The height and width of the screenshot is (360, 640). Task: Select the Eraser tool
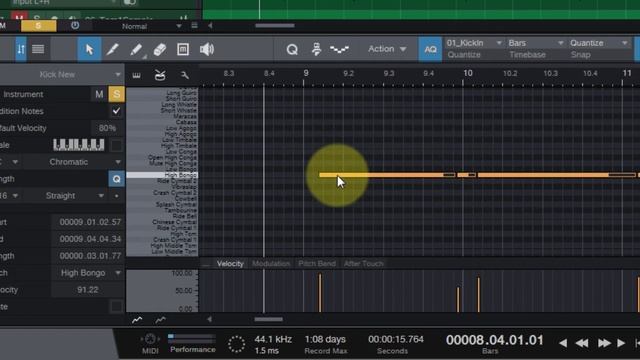[160, 49]
